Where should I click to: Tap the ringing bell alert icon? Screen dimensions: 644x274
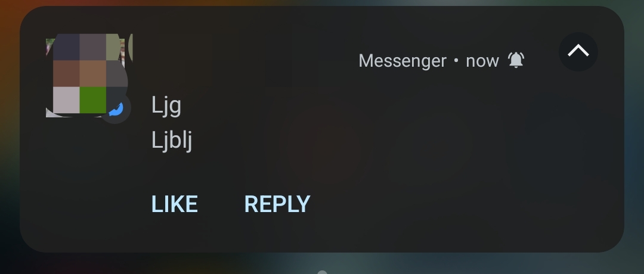tap(516, 60)
